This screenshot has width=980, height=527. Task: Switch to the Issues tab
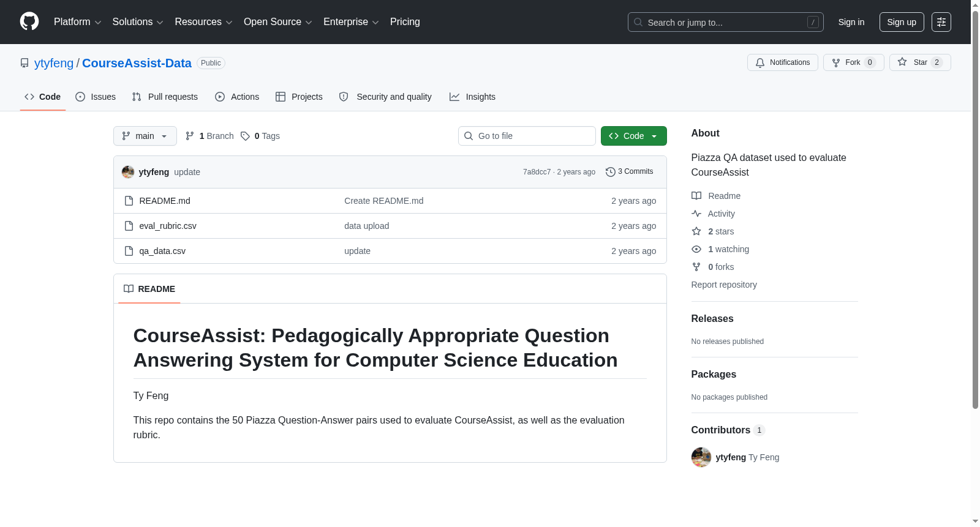tap(96, 97)
